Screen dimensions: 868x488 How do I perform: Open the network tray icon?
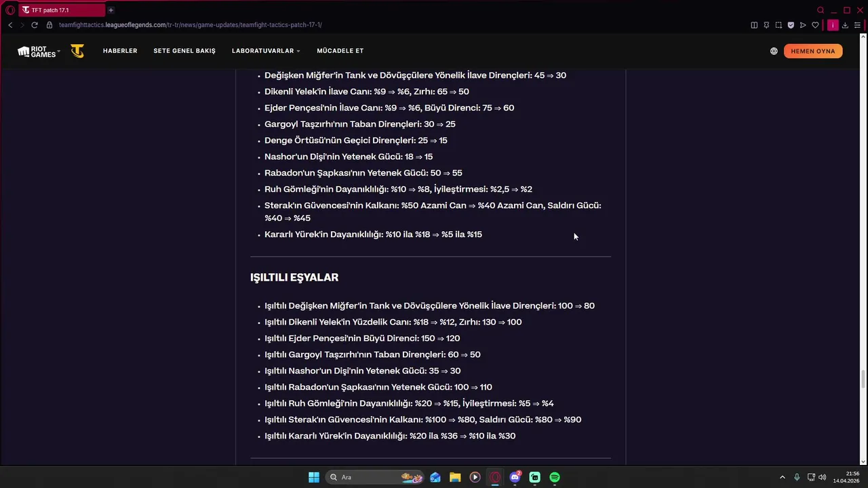click(811, 477)
